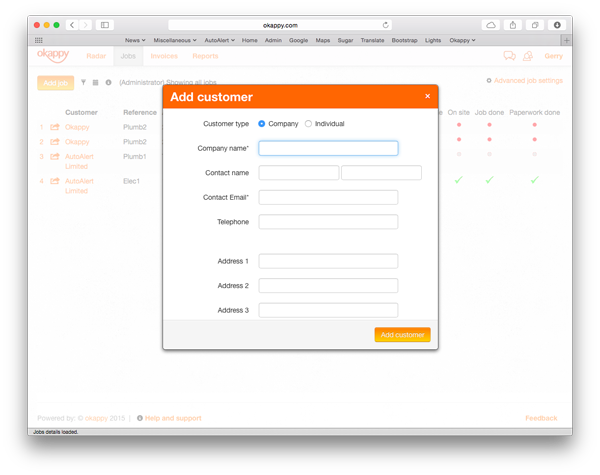Screen dimensions: 600x475
Task: Click Job done checkmark in row 4
Action: 489,180
